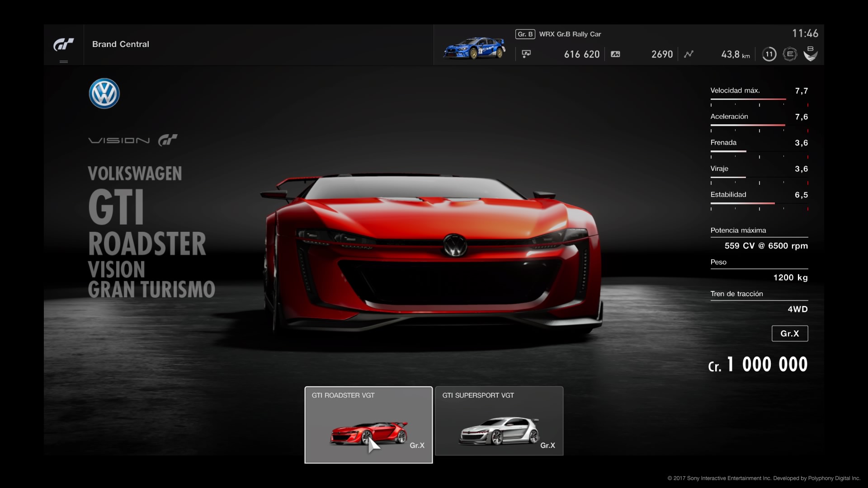Screen dimensions: 868x488
Task: Click the Velocidad máx. 7,7 value
Action: [802, 91]
